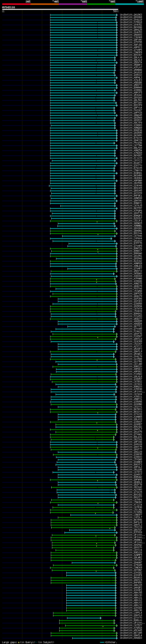Click the green alignment bar of UniRef100_Q6QU78
This screenshot has width=146, height=644.
point(84,286)
